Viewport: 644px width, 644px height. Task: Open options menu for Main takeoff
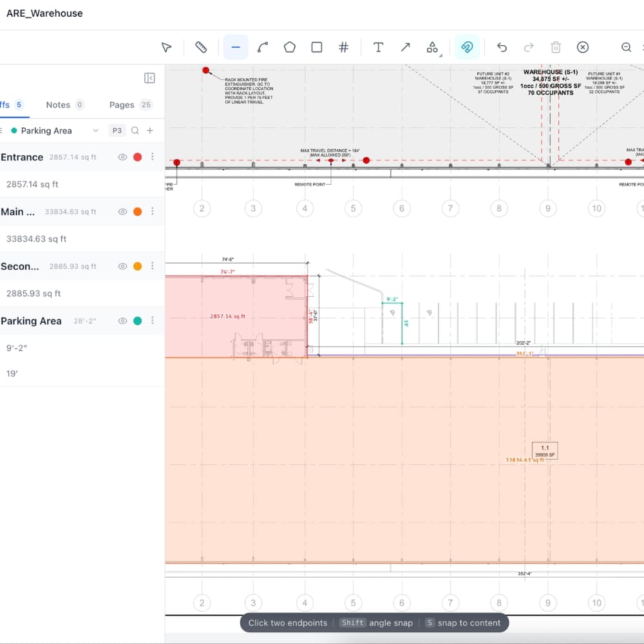(153, 211)
